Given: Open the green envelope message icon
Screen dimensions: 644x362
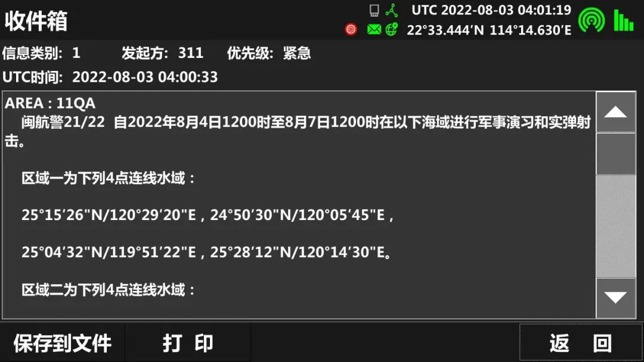Looking at the screenshot, I should pos(374,30).
